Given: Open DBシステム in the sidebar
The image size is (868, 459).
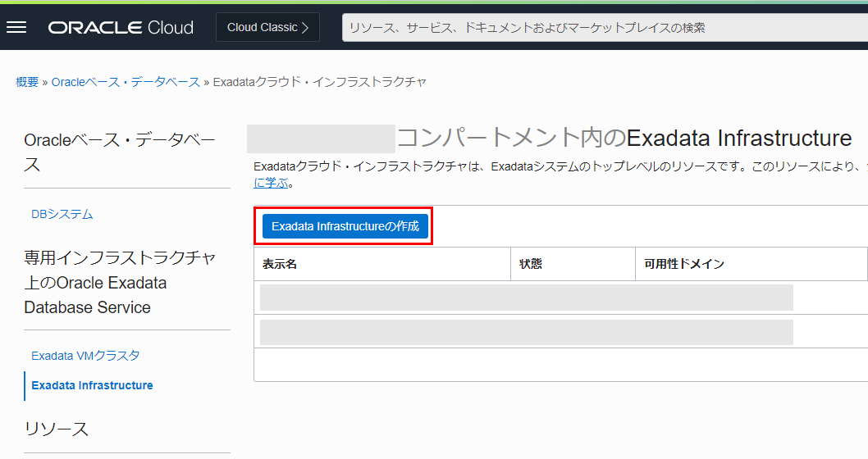Looking at the screenshot, I should (62, 214).
